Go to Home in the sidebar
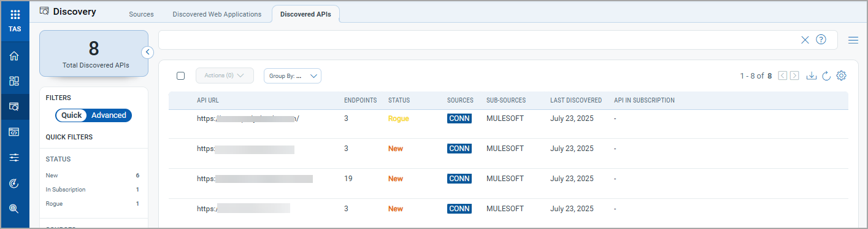The image size is (868, 229). pos(15,56)
